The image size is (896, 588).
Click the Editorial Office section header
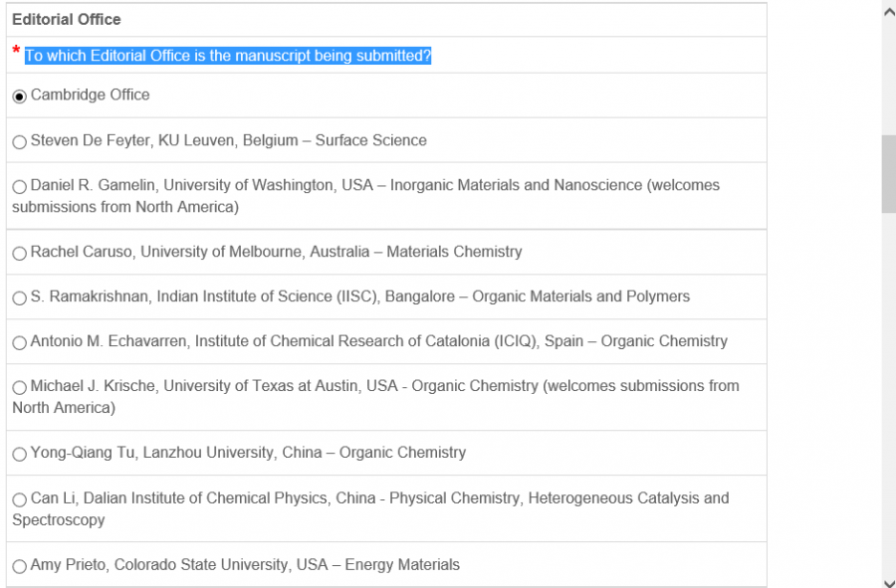click(x=67, y=19)
